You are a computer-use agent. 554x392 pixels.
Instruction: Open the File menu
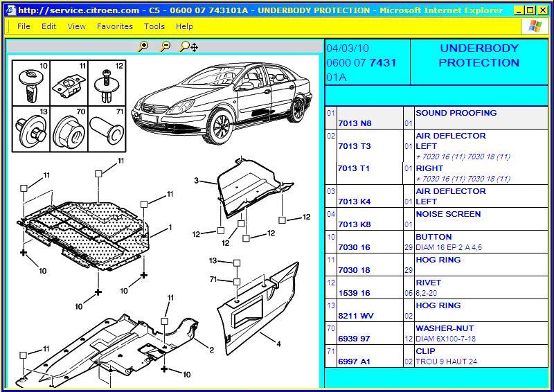(24, 26)
